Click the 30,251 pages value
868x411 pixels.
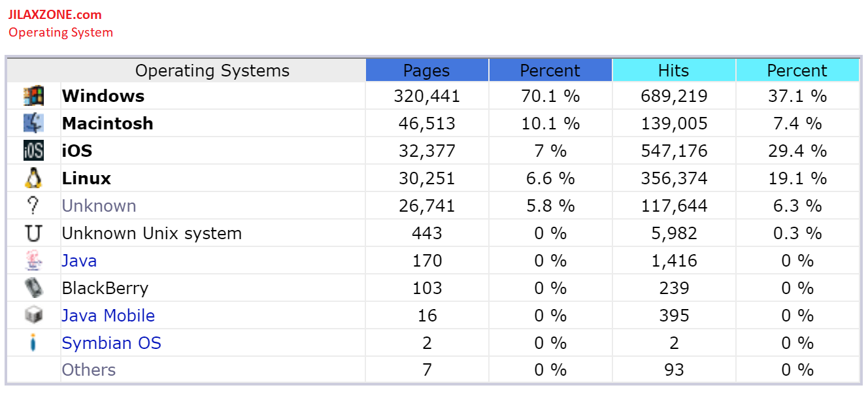click(x=427, y=178)
